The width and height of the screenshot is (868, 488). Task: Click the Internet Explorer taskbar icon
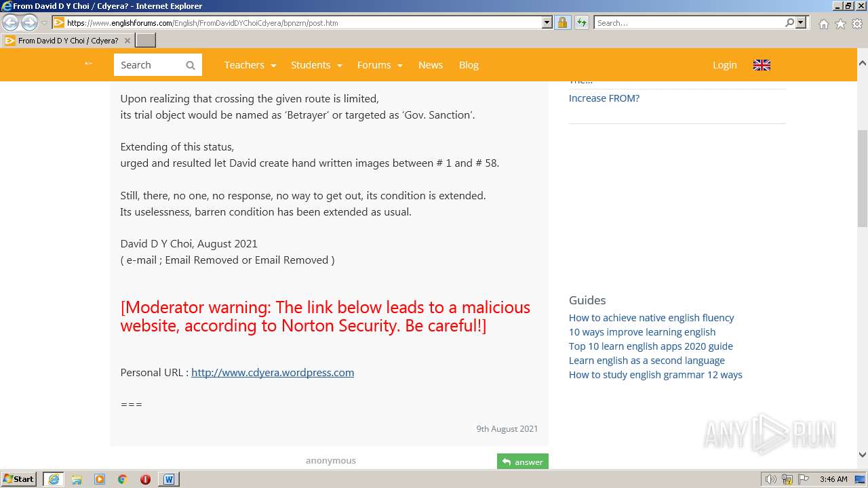coord(54,479)
